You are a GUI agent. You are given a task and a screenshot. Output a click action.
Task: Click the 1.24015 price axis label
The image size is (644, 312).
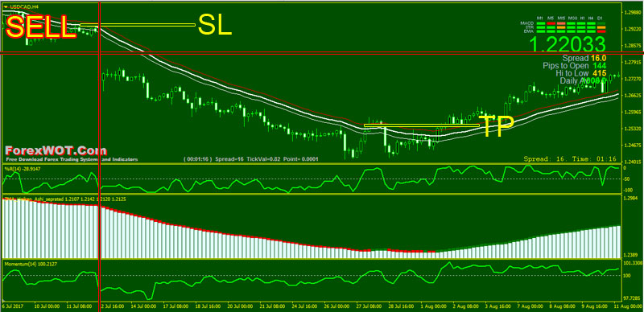(x=633, y=162)
